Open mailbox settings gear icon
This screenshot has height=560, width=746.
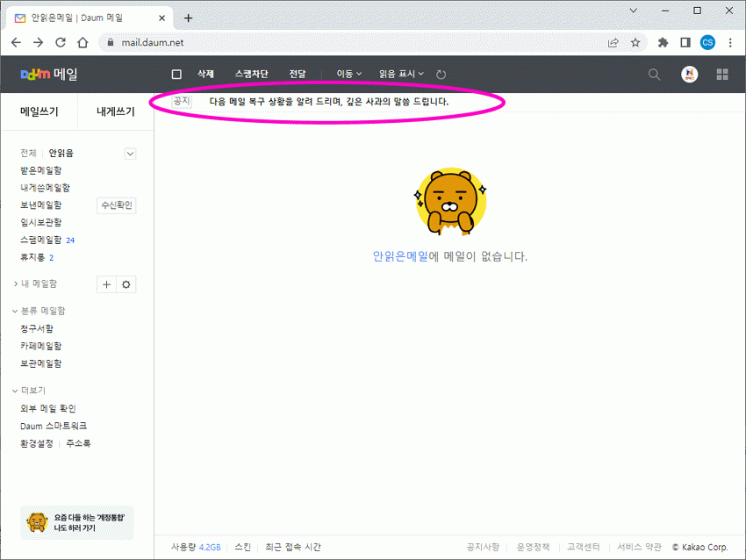(126, 284)
